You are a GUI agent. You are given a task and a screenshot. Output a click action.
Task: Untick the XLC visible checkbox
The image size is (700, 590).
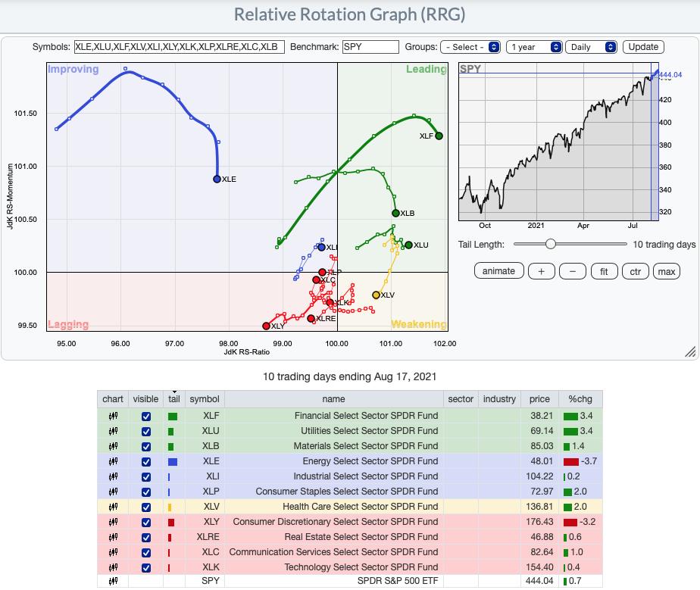point(146,553)
